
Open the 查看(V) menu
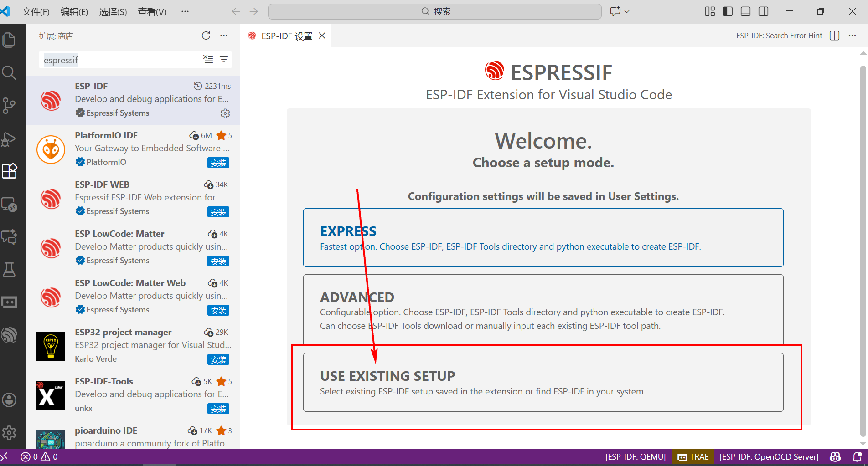click(152, 11)
